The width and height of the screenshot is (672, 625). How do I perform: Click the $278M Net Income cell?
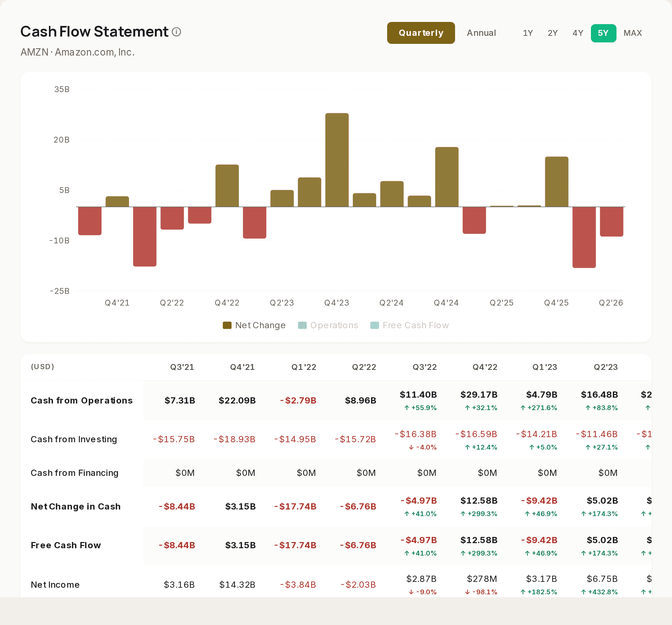tap(482, 579)
